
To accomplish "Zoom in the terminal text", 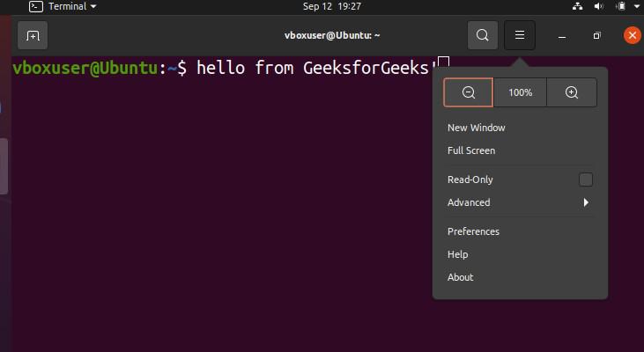I will click(572, 92).
